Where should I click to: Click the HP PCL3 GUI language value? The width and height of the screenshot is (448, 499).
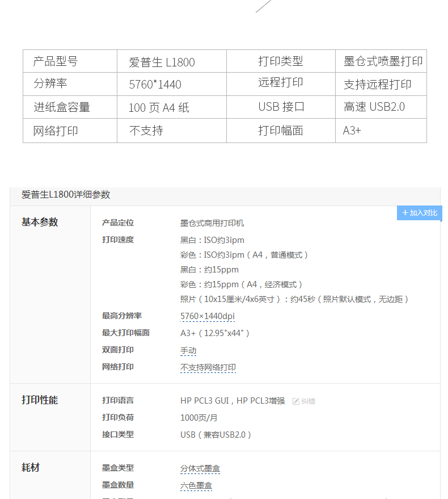[233, 401]
